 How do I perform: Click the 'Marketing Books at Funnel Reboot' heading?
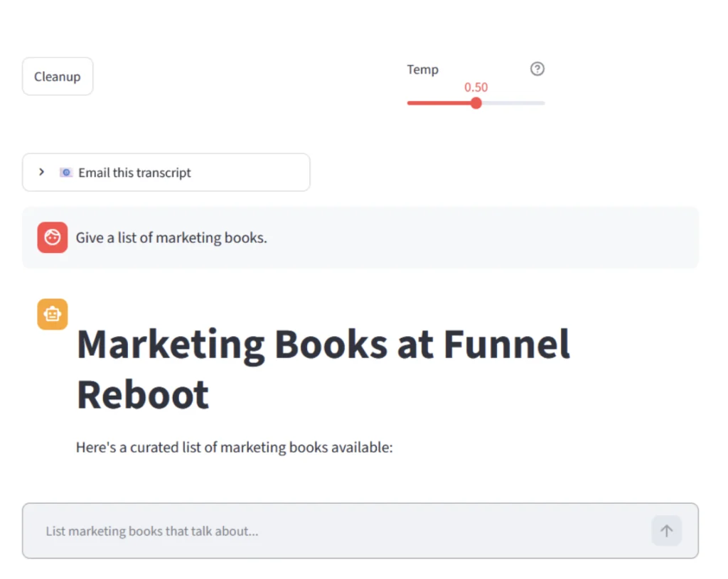tap(323, 369)
